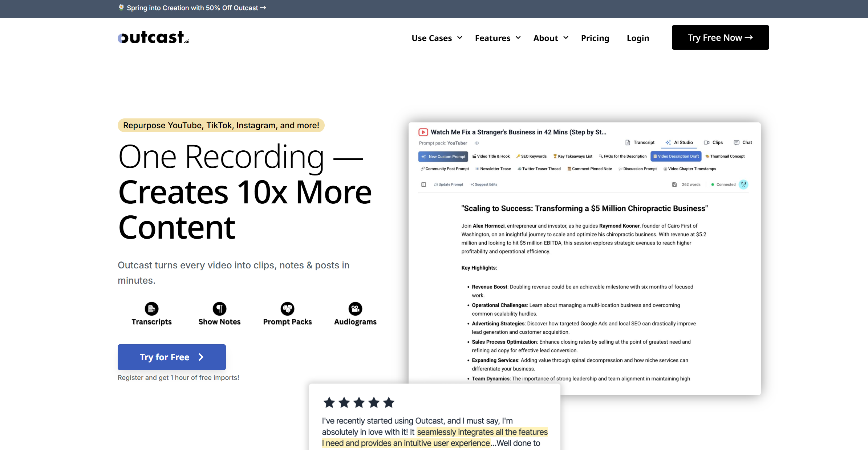This screenshot has height=450, width=868.
Task: Open the Chat tab
Action: (x=743, y=143)
